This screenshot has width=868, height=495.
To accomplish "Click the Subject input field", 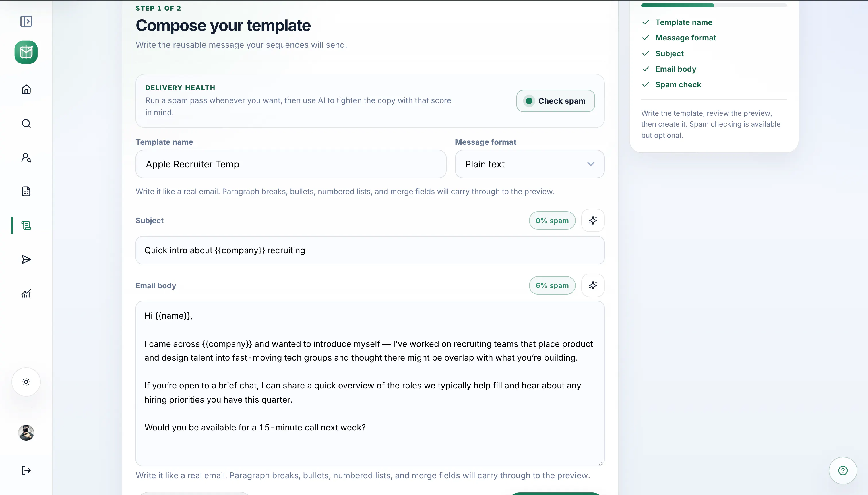I will 370,250.
